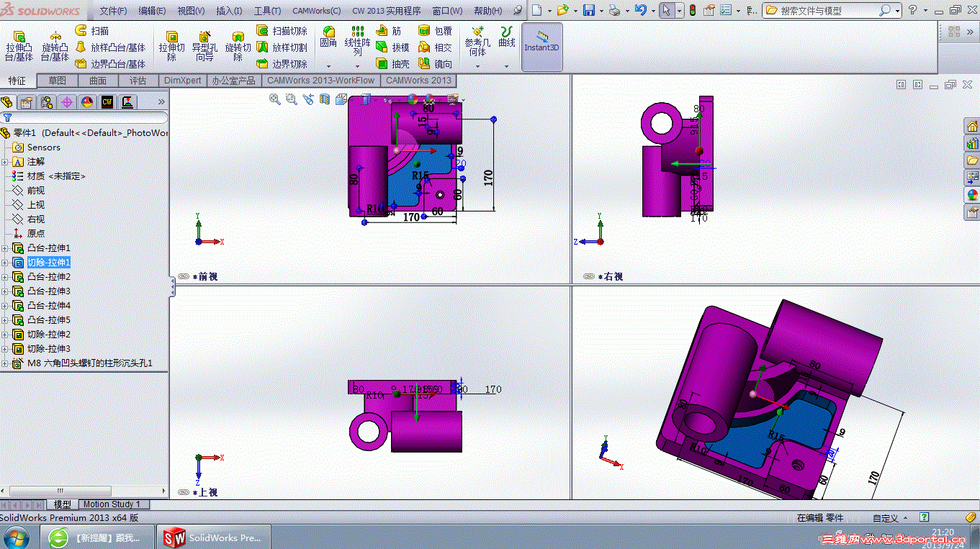This screenshot has height=549, width=980.
Task: Open the DisplayManager color ball tab
Action: (87, 102)
